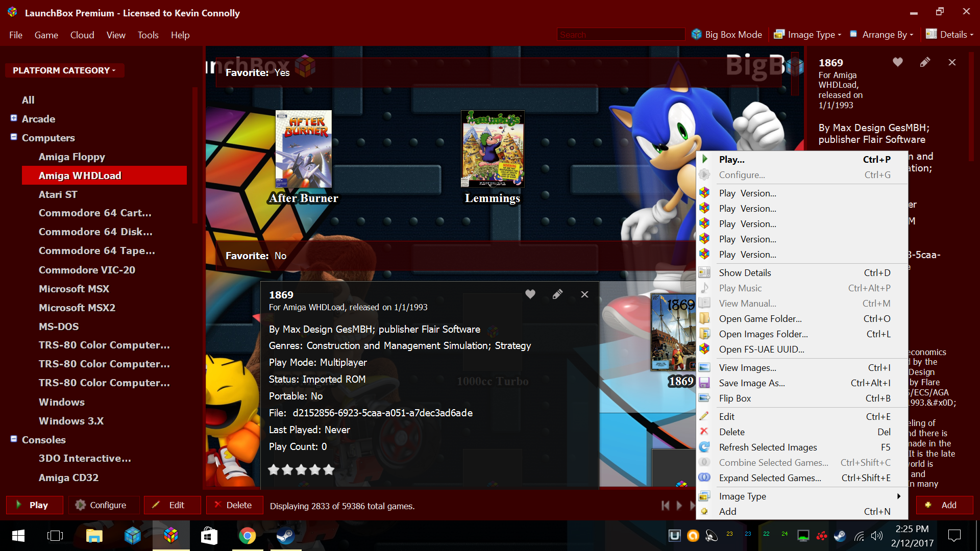The height and width of the screenshot is (551, 980).
Task: Choose View Images... in context menu
Action: [802, 368]
